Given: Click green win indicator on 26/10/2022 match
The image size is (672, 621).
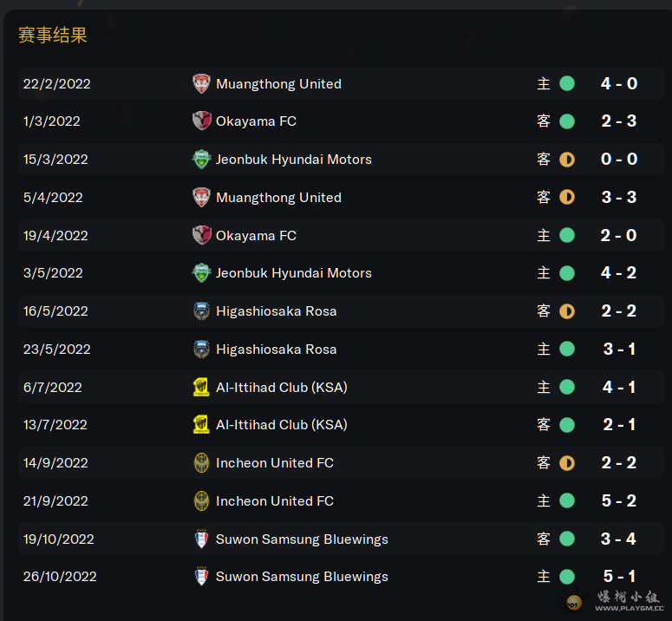Looking at the screenshot, I should tap(567, 577).
